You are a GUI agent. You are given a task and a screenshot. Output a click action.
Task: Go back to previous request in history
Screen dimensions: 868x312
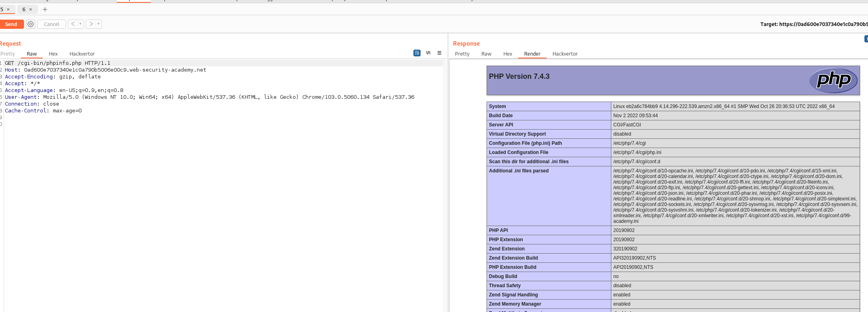pos(73,24)
